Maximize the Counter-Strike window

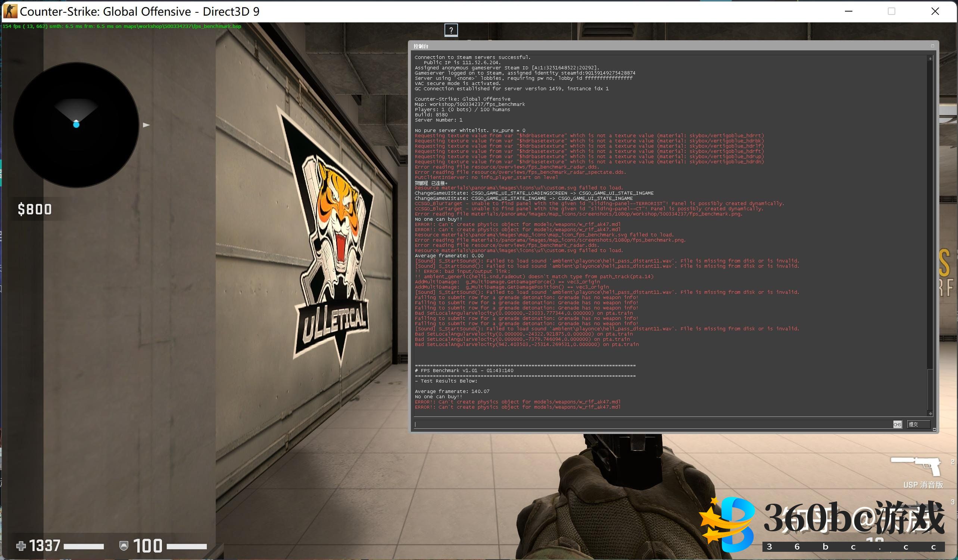coord(892,12)
